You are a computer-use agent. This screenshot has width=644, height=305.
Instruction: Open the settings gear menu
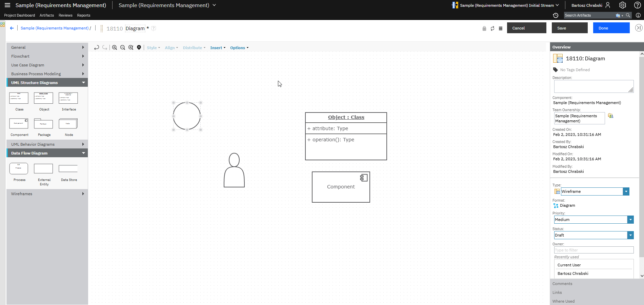623,5
